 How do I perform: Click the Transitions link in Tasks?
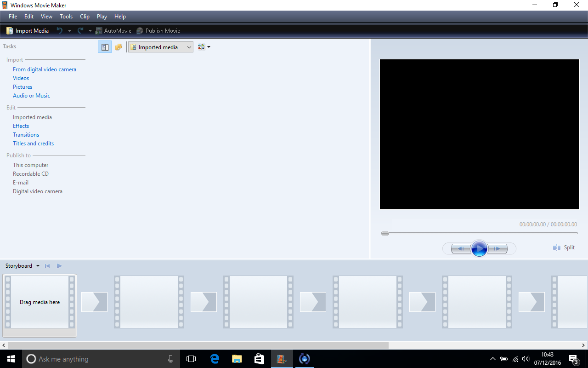tap(26, 135)
